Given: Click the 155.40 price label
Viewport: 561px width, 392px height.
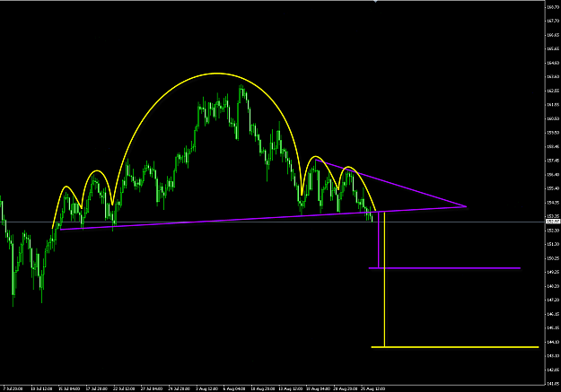Looking at the screenshot, I should pos(553,188).
